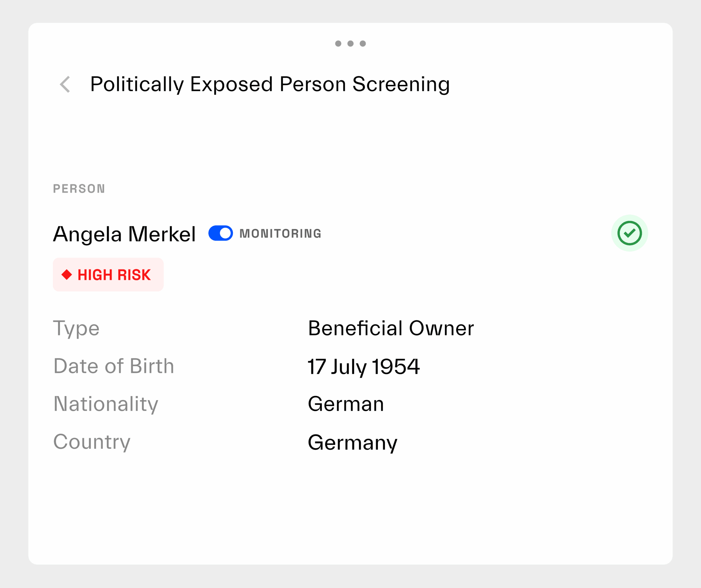Select the Angela Merkel name
The image size is (701, 588).
click(x=124, y=234)
